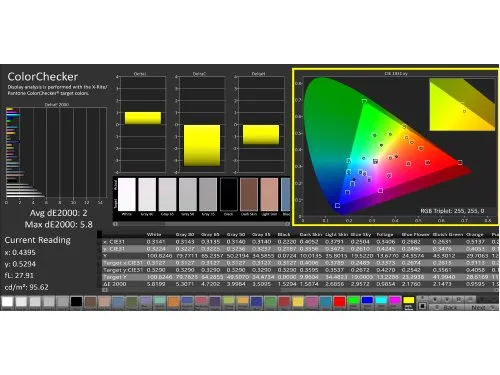This screenshot has height=375, width=500.
Task: Click the Dark Skin comparison patch
Action: [x=249, y=194]
